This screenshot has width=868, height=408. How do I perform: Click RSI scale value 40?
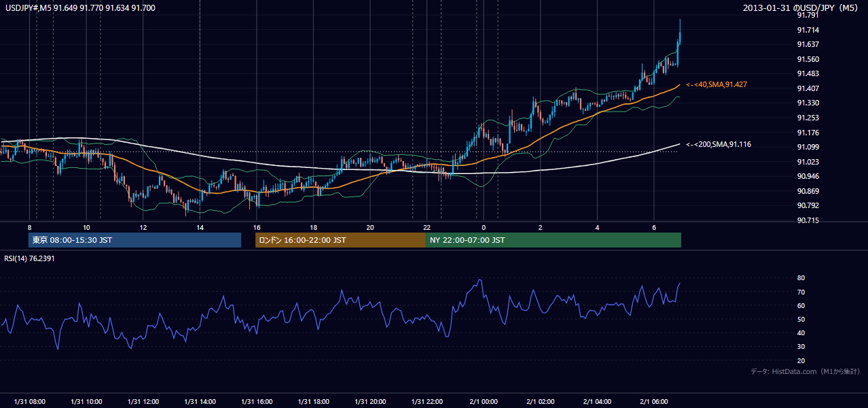pos(801,333)
